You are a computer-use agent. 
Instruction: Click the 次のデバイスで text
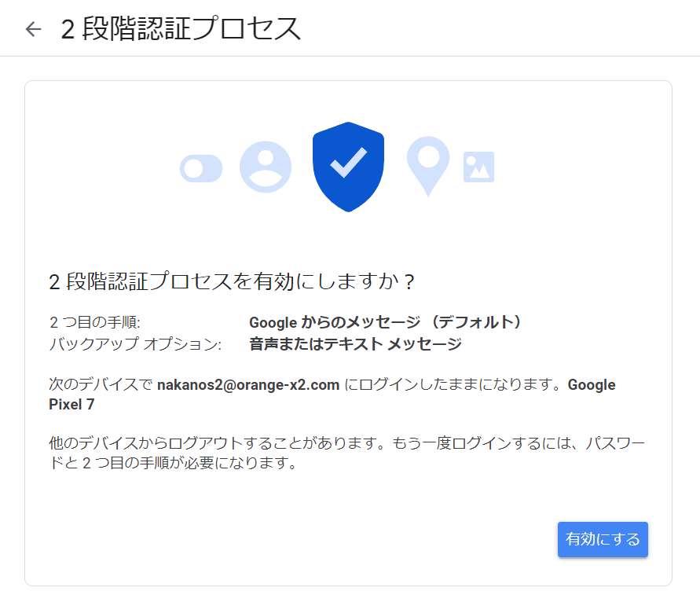101,385
